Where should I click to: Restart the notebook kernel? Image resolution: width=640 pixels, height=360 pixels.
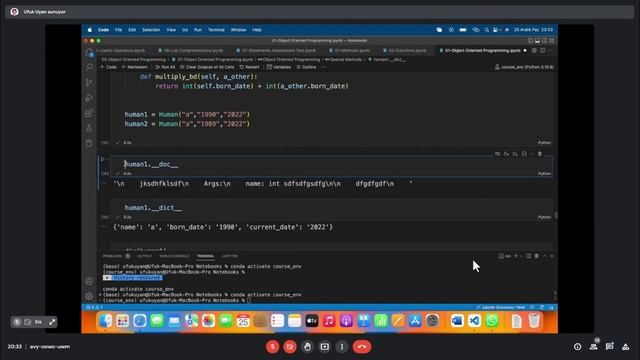click(x=249, y=67)
